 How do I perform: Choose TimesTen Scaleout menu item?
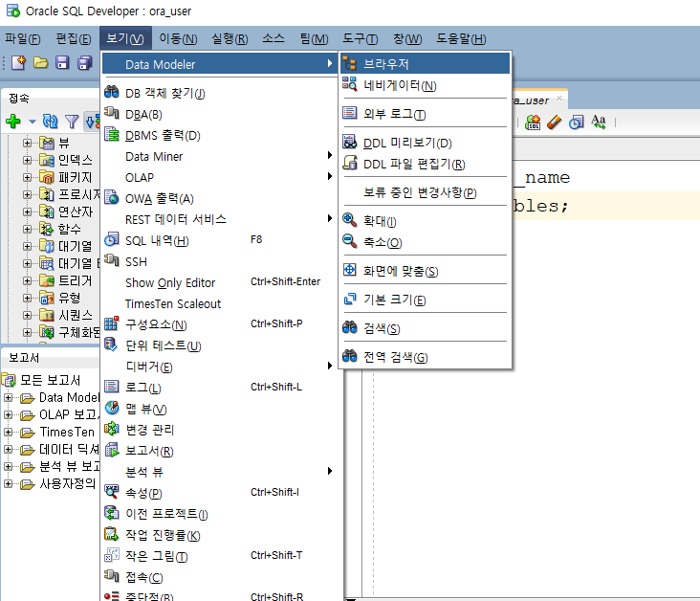click(219, 304)
